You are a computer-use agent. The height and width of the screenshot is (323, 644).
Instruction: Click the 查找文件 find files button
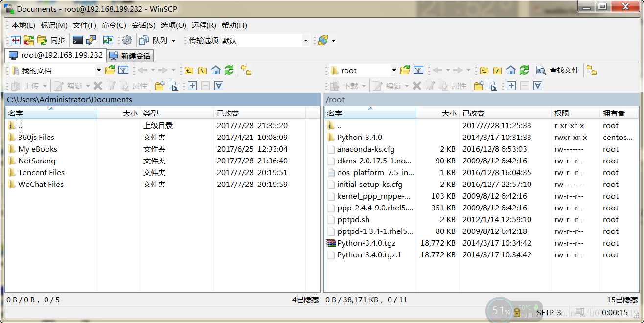(558, 70)
